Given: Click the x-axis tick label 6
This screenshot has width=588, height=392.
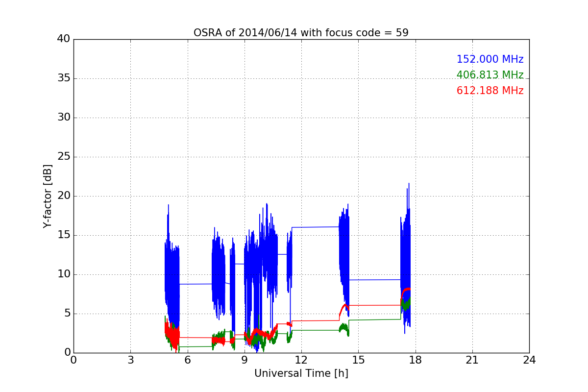Looking at the screenshot, I should click(187, 360).
